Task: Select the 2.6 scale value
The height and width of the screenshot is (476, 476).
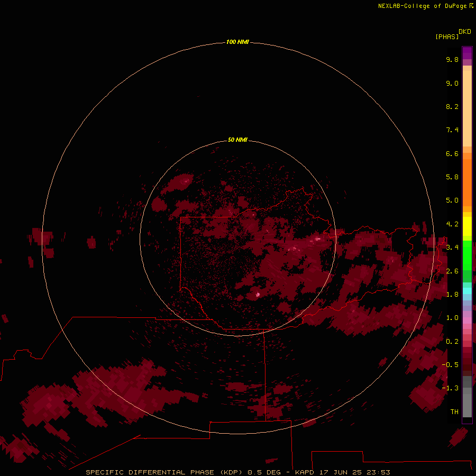Action: [452, 271]
